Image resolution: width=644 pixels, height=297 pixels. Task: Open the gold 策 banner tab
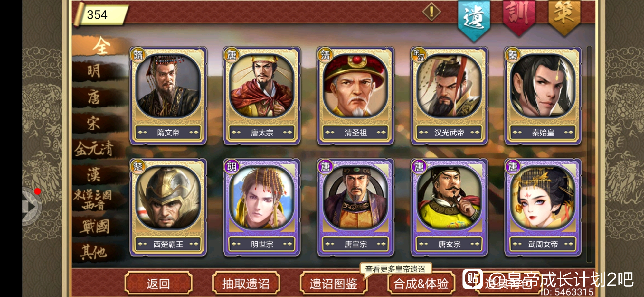coord(564,16)
